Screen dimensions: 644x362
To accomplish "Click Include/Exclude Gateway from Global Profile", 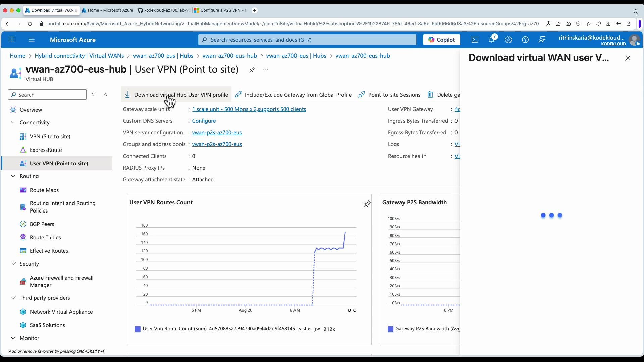I will click(293, 95).
